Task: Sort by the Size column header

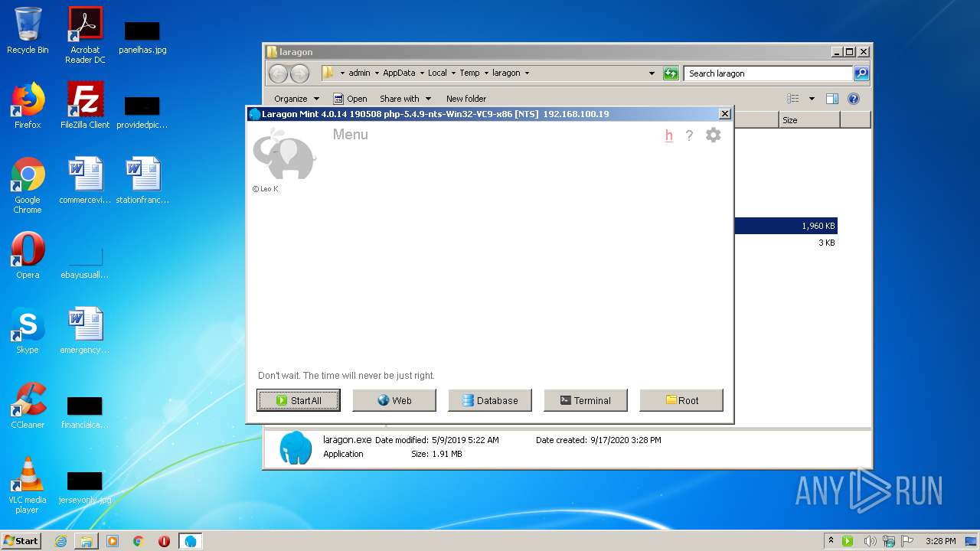Action: (809, 120)
